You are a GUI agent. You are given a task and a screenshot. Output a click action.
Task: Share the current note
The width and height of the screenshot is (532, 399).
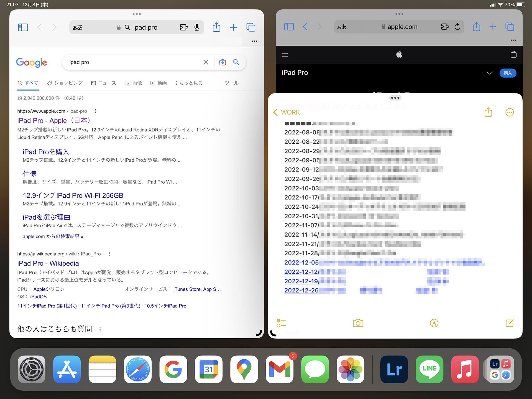(488, 112)
